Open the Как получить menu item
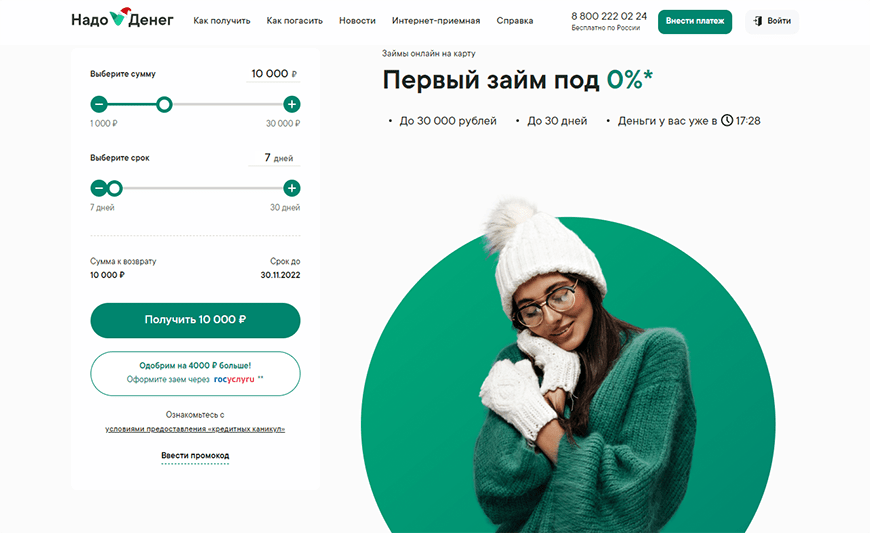Screen dimensions: 870x533 (x=222, y=21)
